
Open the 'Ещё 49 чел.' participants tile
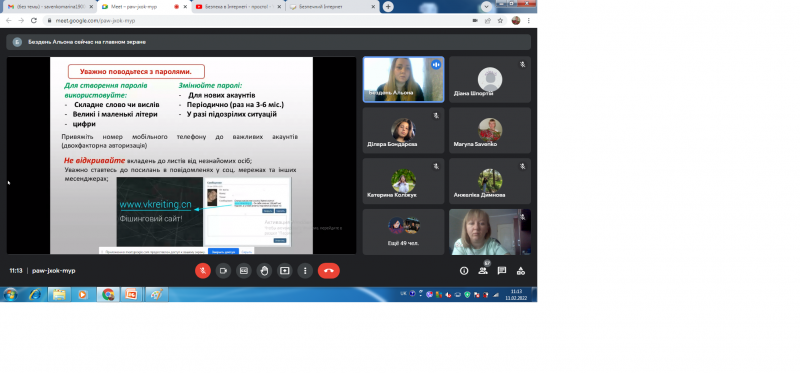pos(403,232)
